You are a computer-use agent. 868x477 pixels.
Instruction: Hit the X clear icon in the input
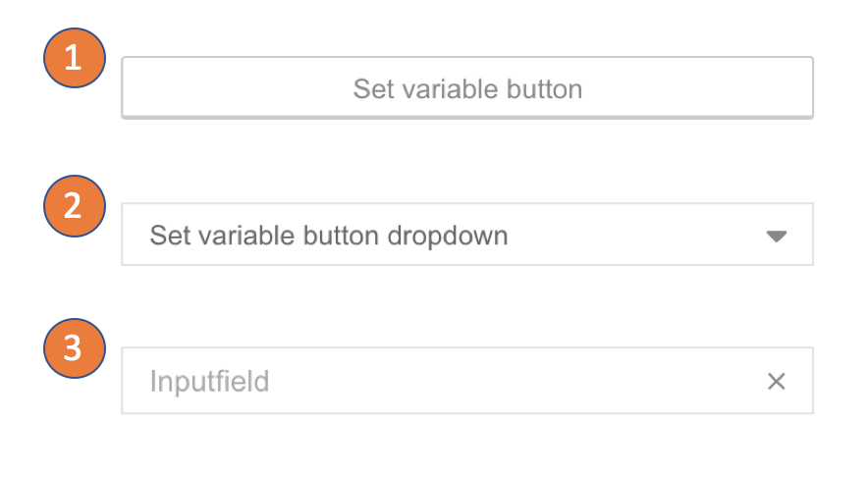click(776, 382)
